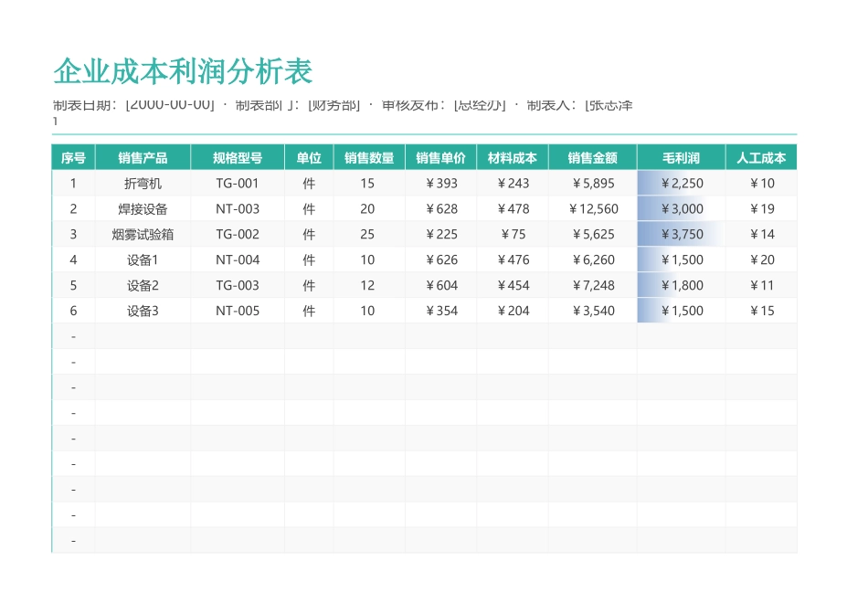Select the gross profit ¥3,750 cell

click(x=681, y=234)
